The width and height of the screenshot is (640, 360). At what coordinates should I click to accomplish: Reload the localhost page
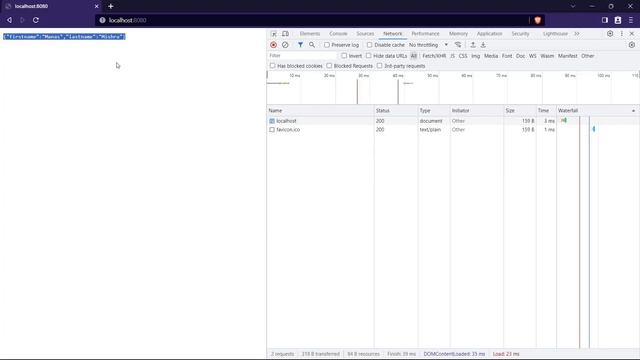[x=36, y=20]
